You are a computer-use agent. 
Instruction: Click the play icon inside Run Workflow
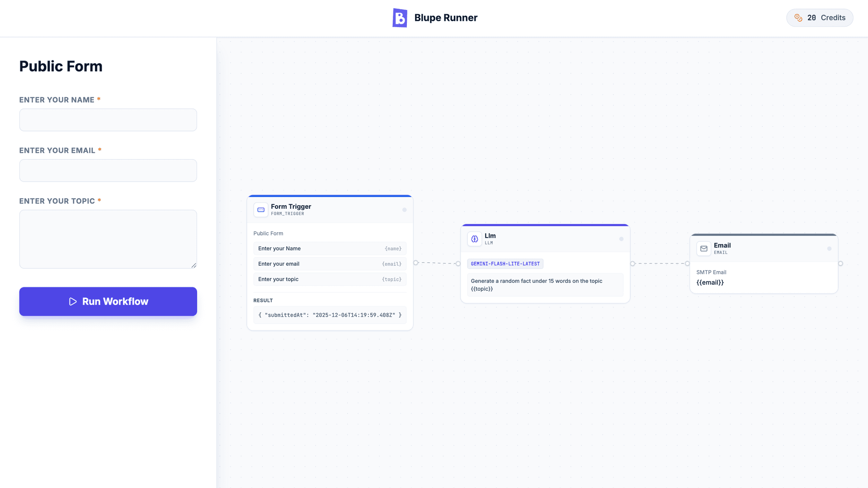pos(73,301)
